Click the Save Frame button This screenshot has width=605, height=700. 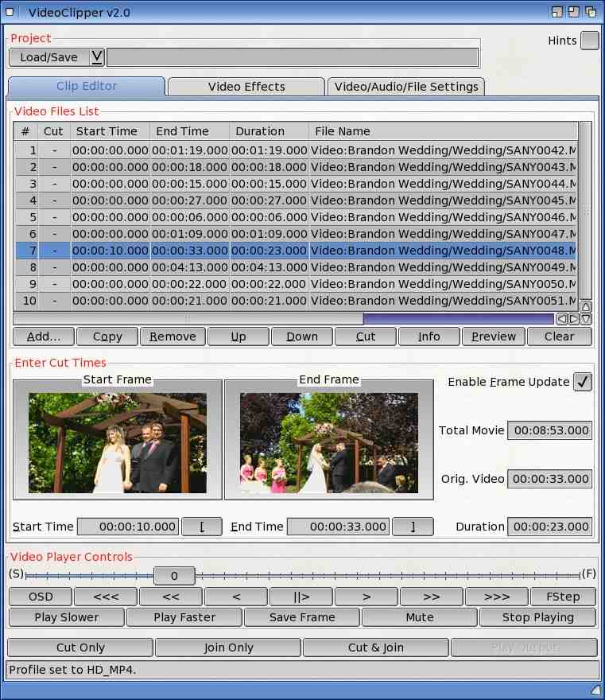[x=302, y=617]
